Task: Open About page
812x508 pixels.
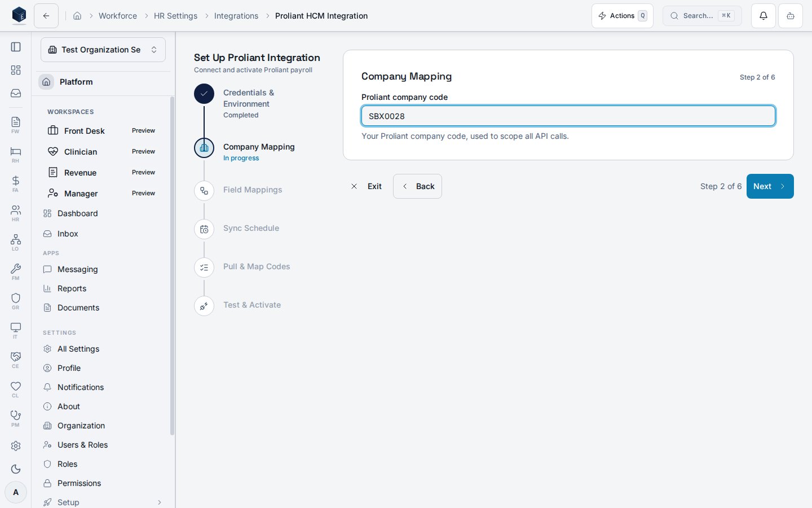Action: [103, 406]
